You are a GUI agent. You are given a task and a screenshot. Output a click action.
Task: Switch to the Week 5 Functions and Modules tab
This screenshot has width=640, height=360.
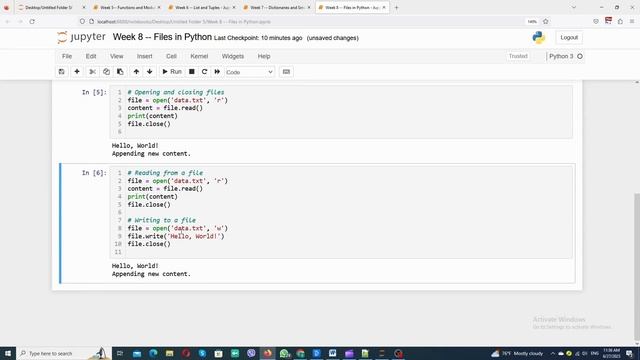tap(127, 7)
